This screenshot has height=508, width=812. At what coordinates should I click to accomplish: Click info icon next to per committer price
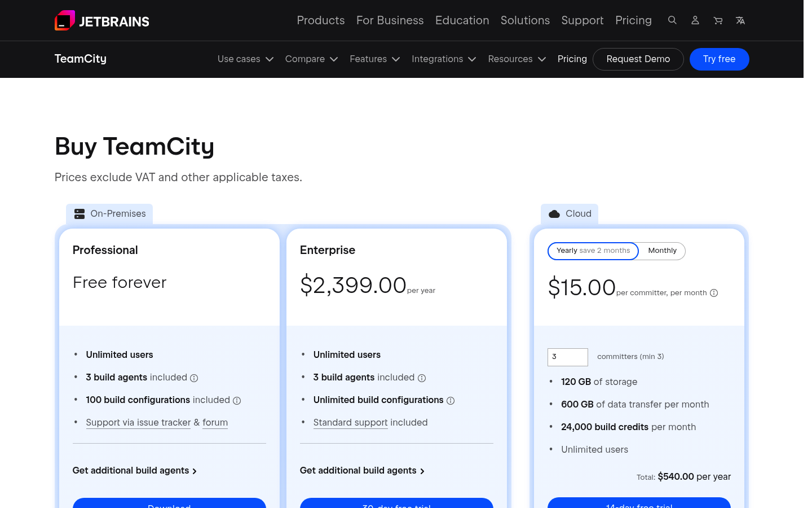point(714,293)
